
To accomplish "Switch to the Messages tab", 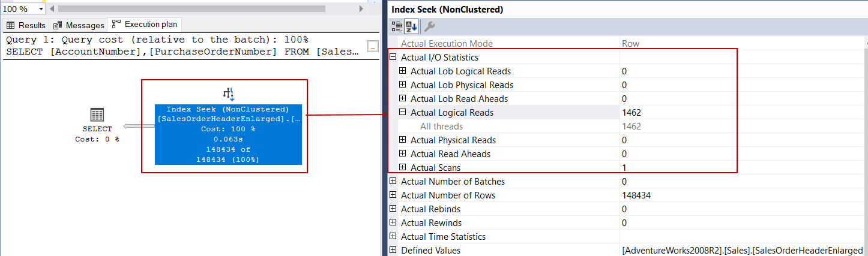I will click(79, 25).
